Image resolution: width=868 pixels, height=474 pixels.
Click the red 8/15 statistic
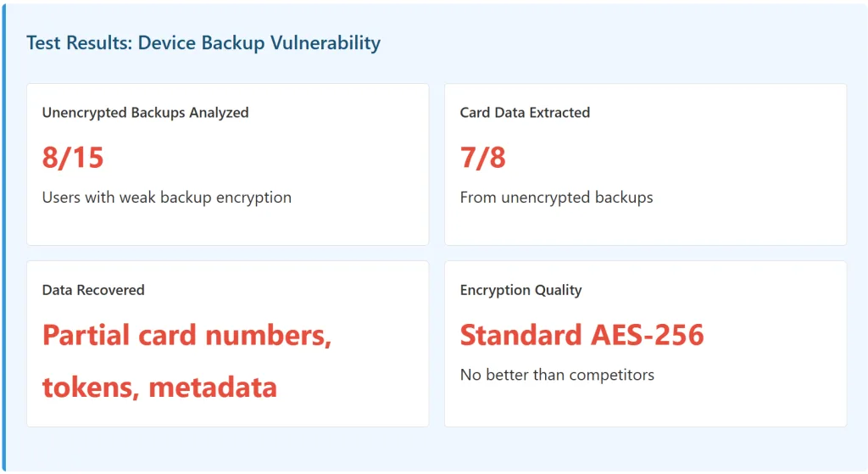click(x=73, y=157)
